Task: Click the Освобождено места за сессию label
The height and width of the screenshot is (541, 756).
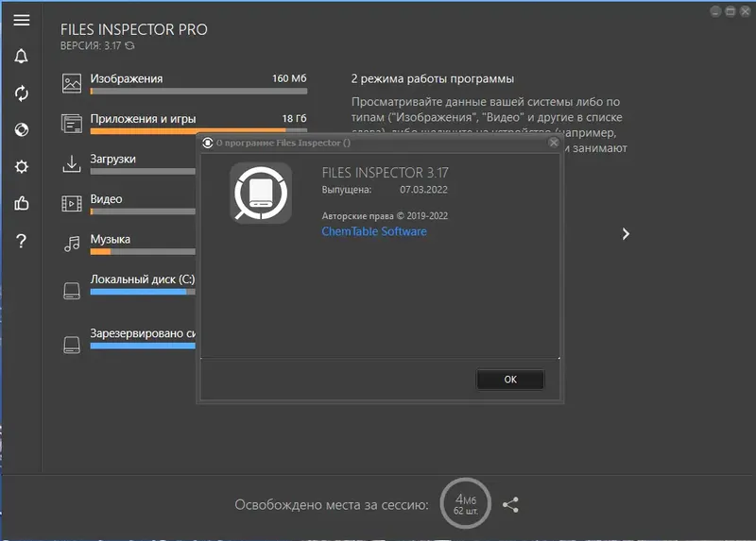Action: pyautogui.click(x=332, y=505)
